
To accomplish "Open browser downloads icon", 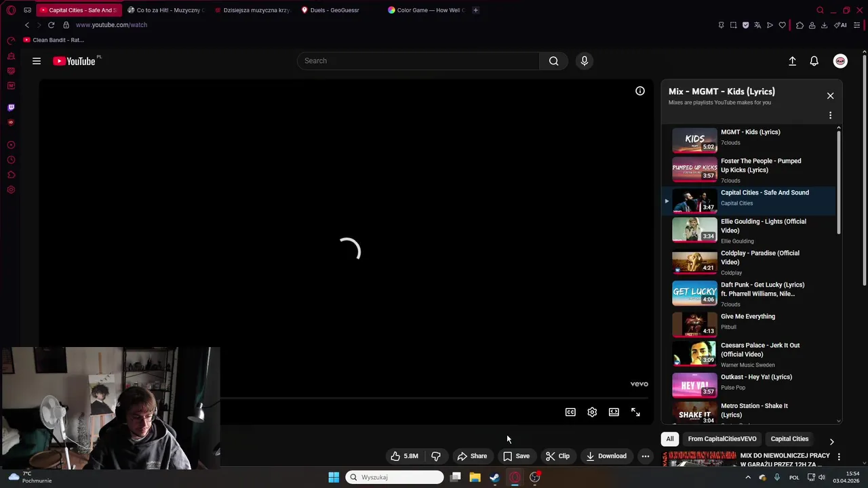I will pyautogui.click(x=824, y=25).
